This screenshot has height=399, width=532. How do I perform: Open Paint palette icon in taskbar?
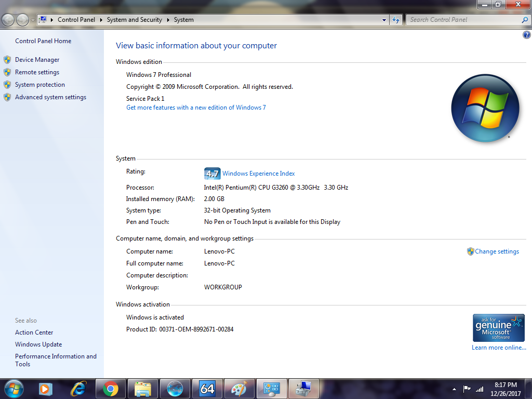[x=239, y=389]
